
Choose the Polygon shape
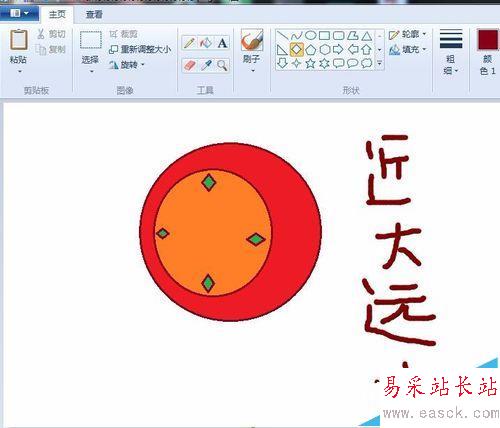pyautogui.click(x=353, y=35)
